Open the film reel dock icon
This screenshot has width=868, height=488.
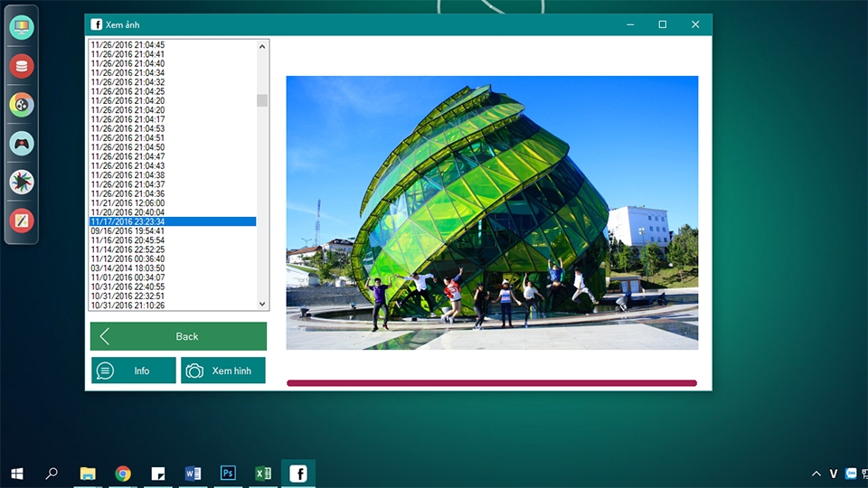tap(22, 105)
